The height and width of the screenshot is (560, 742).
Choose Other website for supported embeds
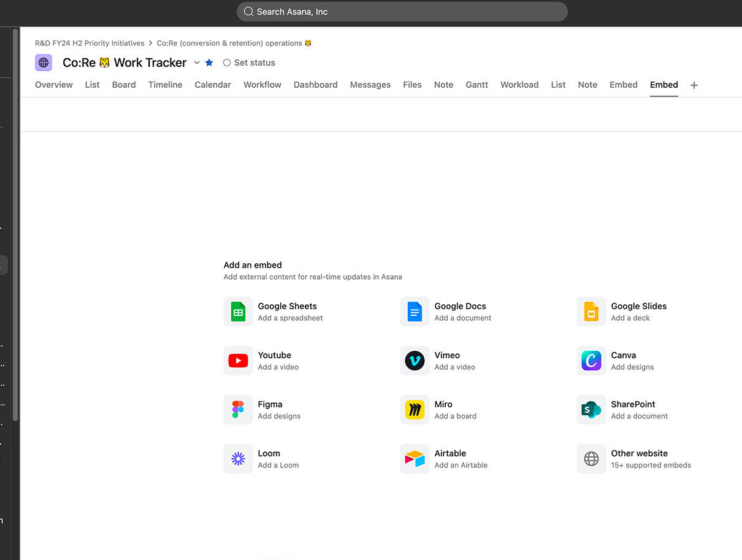[639, 453]
